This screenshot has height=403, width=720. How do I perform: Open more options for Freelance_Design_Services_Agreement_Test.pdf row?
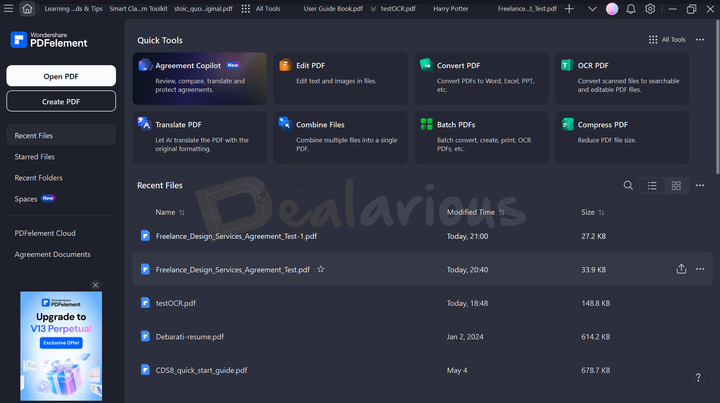[700, 269]
